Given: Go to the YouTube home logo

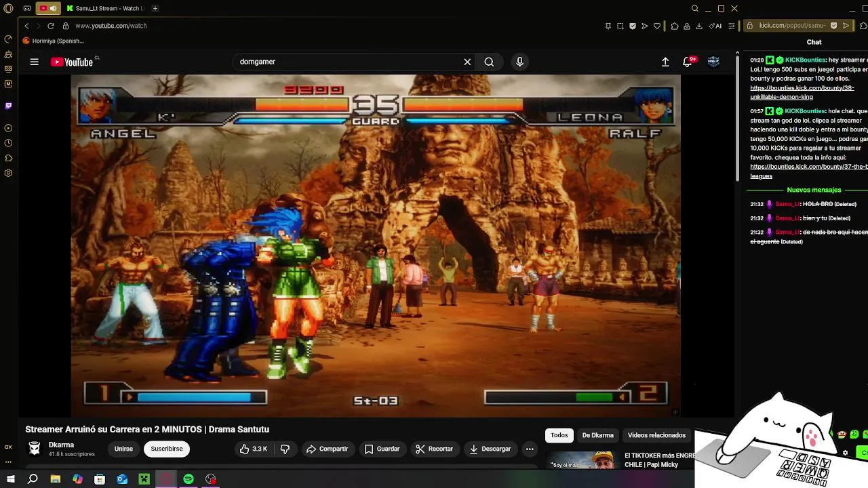Looking at the screenshot, I should click(x=72, y=62).
